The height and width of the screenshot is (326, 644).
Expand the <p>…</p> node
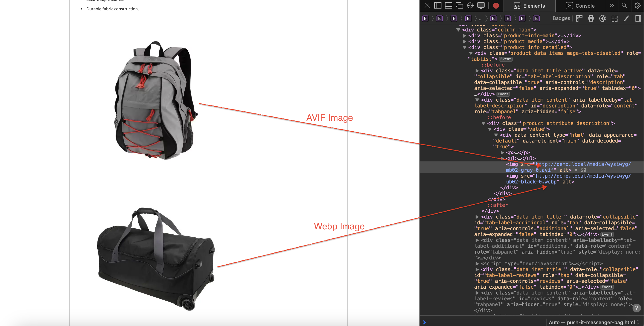click(x=502, y=153)
